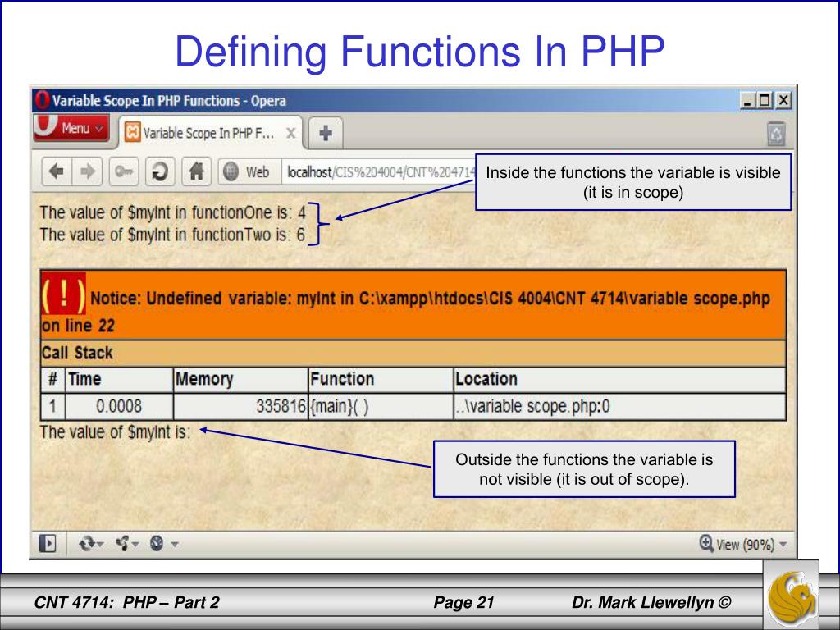Close the Variable Scope tab with X

pos(290,133)
